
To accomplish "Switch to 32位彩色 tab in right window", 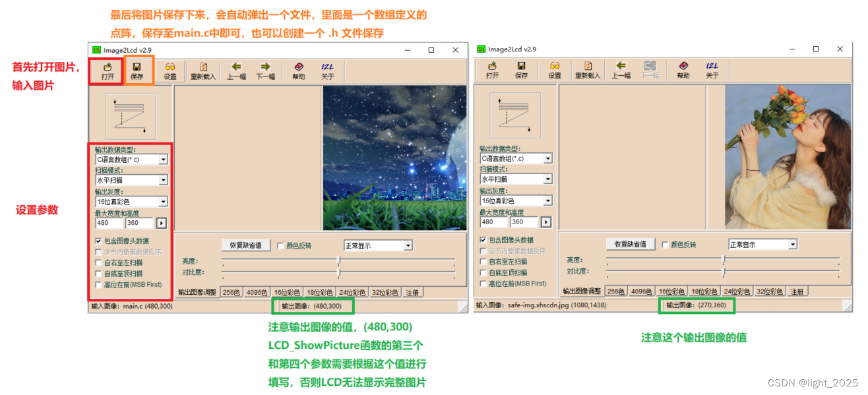I will 769,291.
